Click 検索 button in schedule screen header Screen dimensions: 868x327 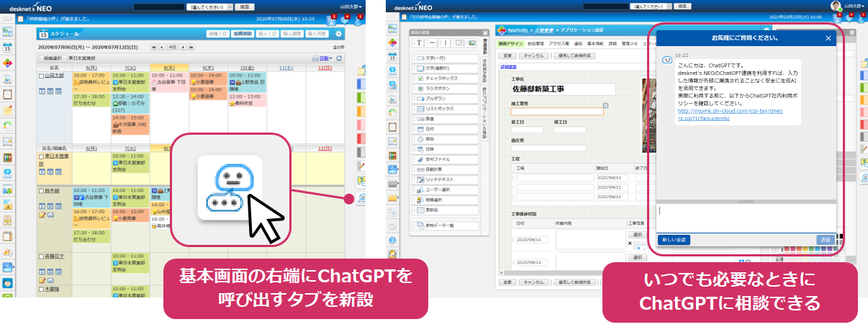[245, 6]
